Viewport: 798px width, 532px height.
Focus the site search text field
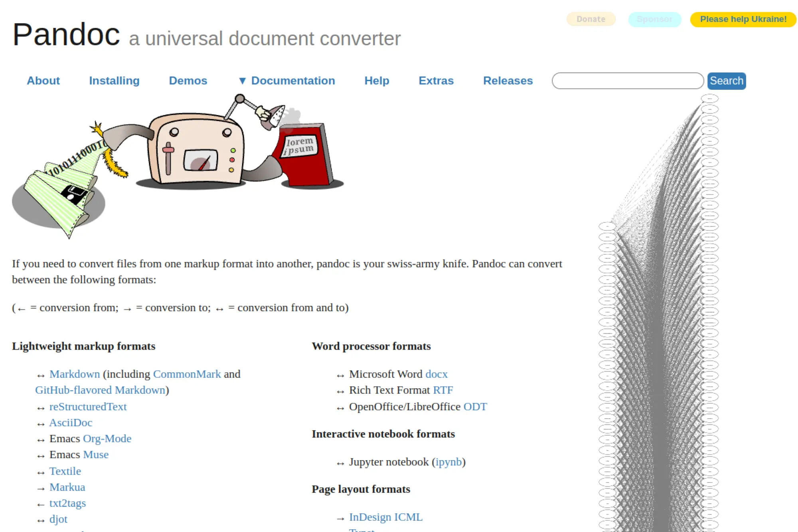(x=627, y=81)
